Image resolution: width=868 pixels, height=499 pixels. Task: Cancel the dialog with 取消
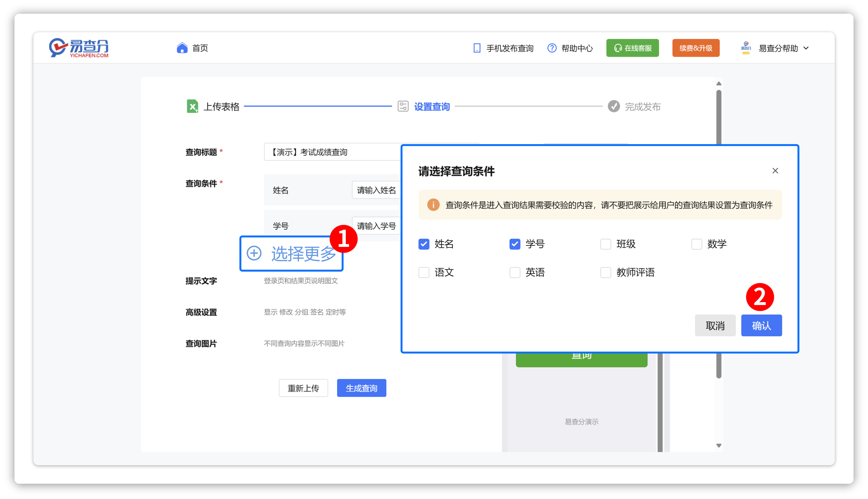715,325
